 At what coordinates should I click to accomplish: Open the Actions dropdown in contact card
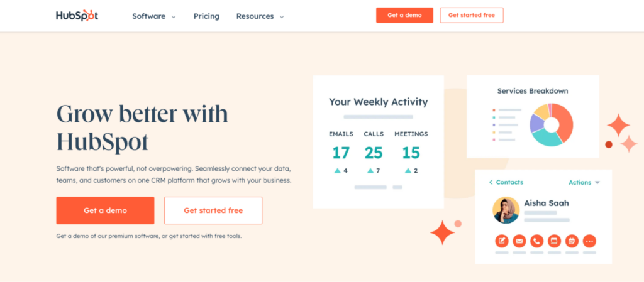click(x=584, y=182)
